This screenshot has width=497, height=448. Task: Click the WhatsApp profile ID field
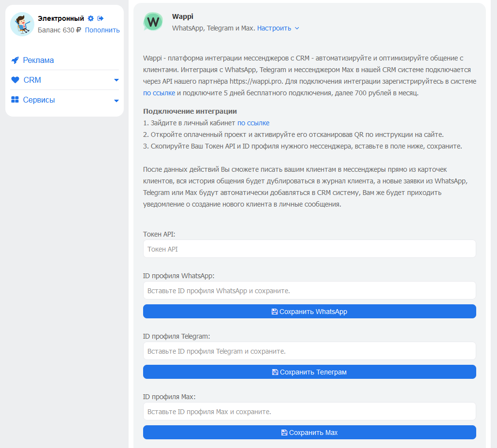(x=309, y=291)
